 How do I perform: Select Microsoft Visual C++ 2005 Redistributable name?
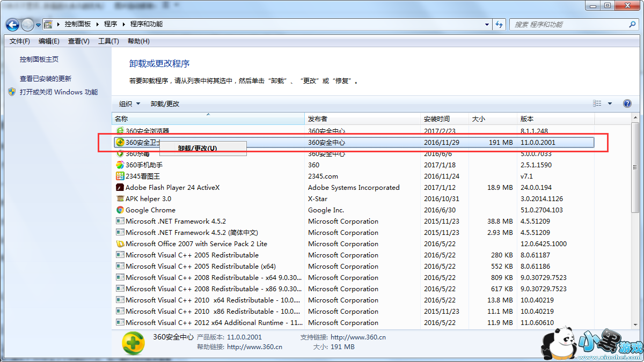click(x=192, y=255)
